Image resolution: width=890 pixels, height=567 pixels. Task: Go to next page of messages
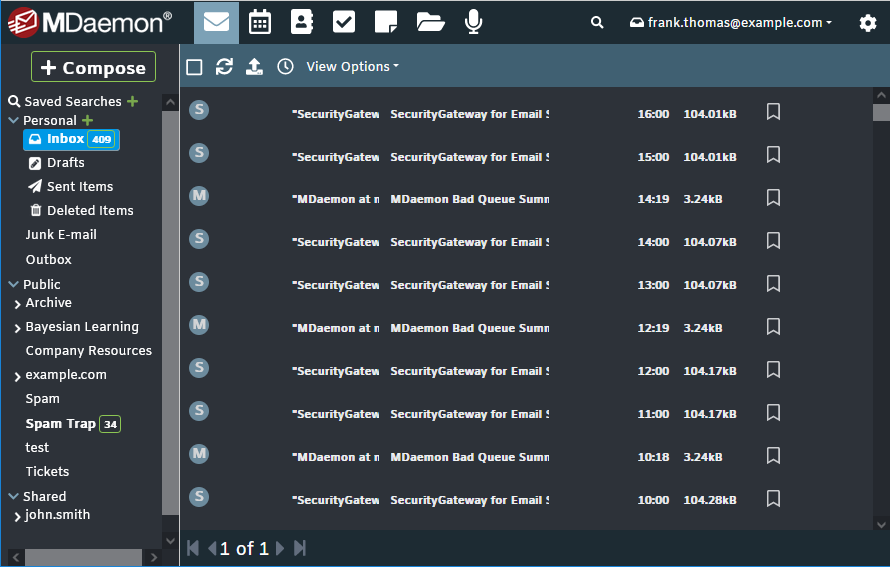click(x=280, y=548)
